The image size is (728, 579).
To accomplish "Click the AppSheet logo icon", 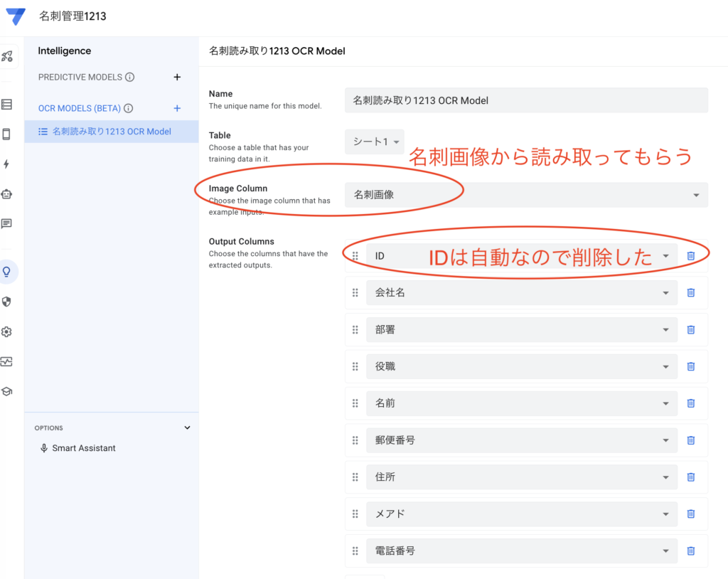I will coord(16,16).
